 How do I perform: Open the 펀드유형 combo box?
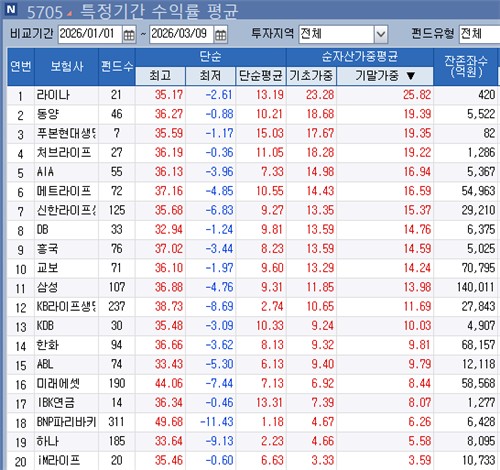(479, 34)
